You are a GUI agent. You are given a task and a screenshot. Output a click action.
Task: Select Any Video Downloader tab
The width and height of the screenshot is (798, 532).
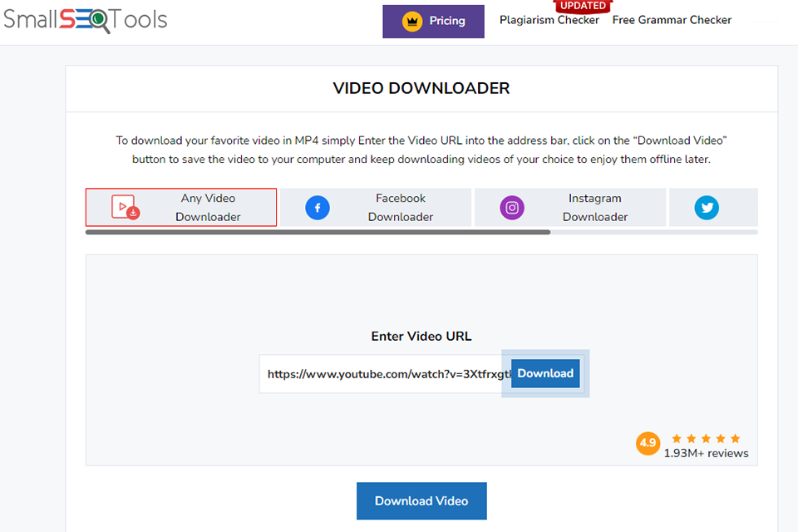(181, 207)
